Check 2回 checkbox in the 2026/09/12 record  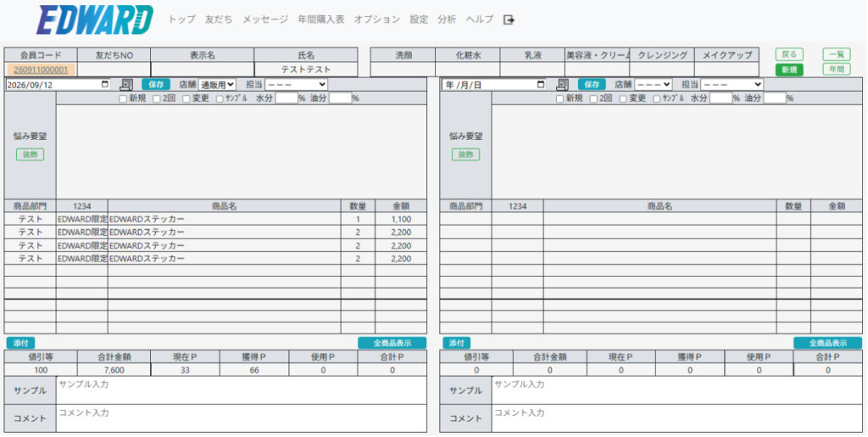[156, 98]
